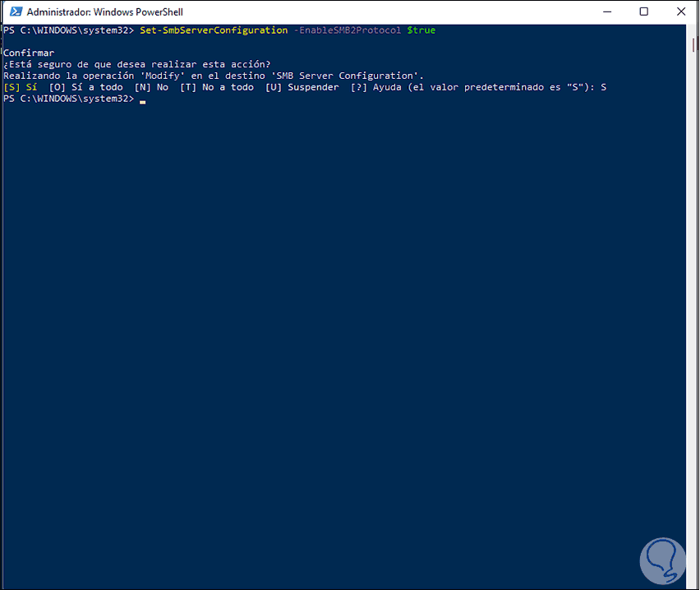This screenshot has width=700, height=590.
Task: Click the '[O] Sí a todo' option
Action: [86, 87]
